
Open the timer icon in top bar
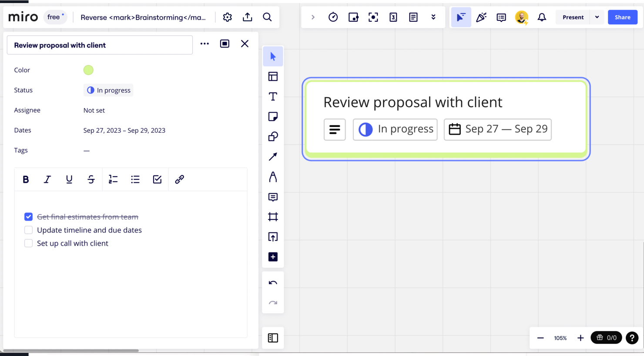tap(333, 17)
